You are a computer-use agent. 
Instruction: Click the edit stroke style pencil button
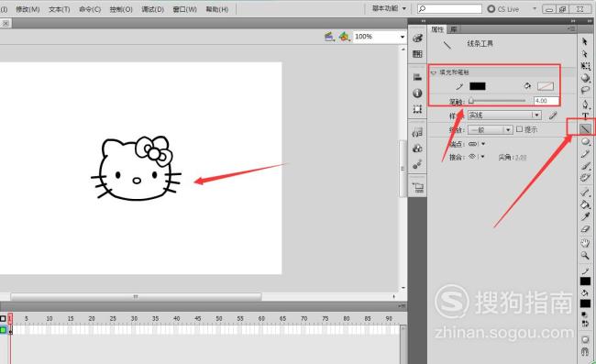[553, 116]
